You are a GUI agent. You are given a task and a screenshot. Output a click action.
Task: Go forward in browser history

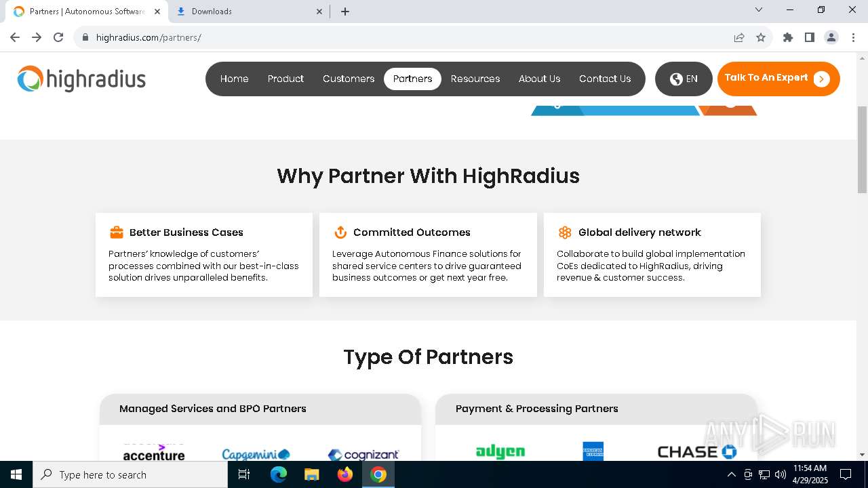pos(37,37)
